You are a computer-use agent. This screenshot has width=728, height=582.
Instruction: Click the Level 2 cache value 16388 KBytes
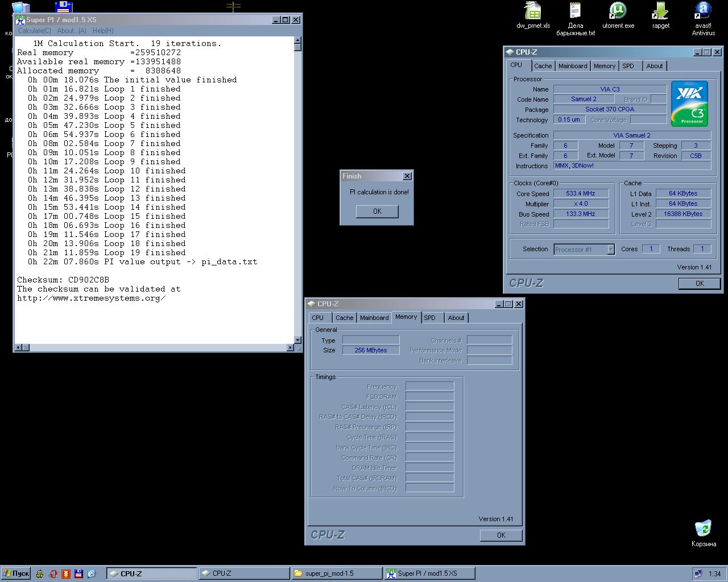[683, 214]
